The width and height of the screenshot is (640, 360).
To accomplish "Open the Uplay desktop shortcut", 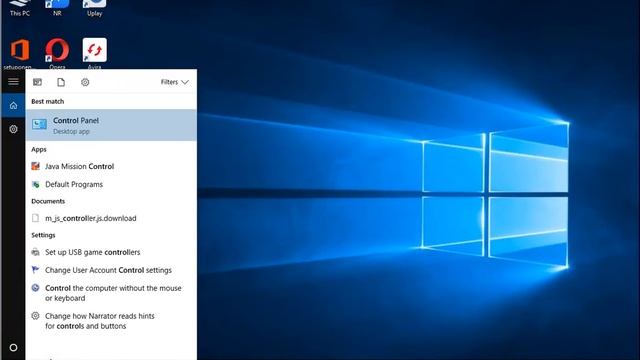I will (94, 8).
